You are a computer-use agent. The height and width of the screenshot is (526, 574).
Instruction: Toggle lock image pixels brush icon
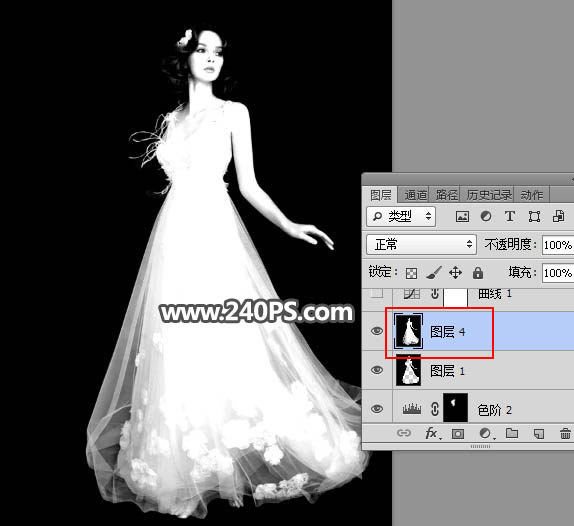(434, 273)
